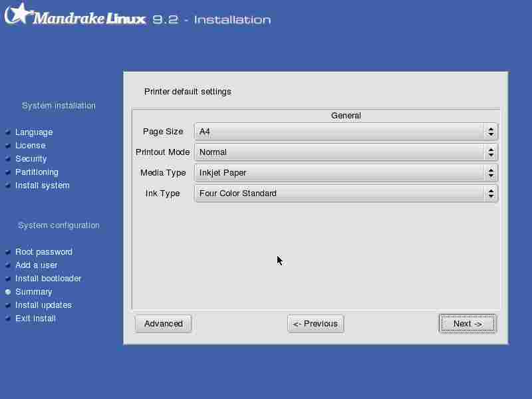Viewport: 532px width, 399px height.
Task: Click the Printout Mode label
Action: [x=162, y=152]
